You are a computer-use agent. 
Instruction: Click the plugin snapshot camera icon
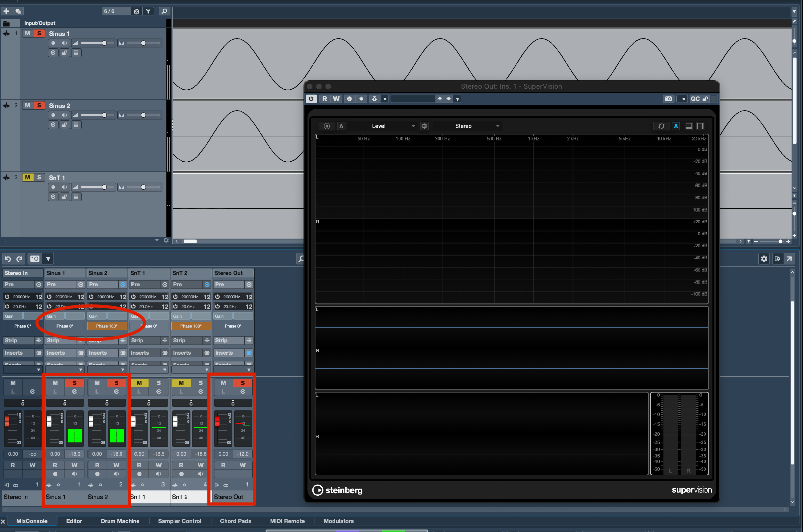(668, 99)
